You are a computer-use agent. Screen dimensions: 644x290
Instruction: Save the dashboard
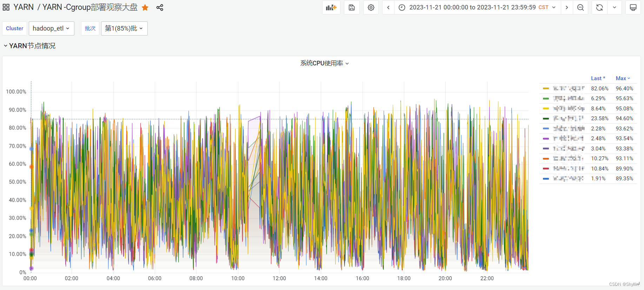352,7
